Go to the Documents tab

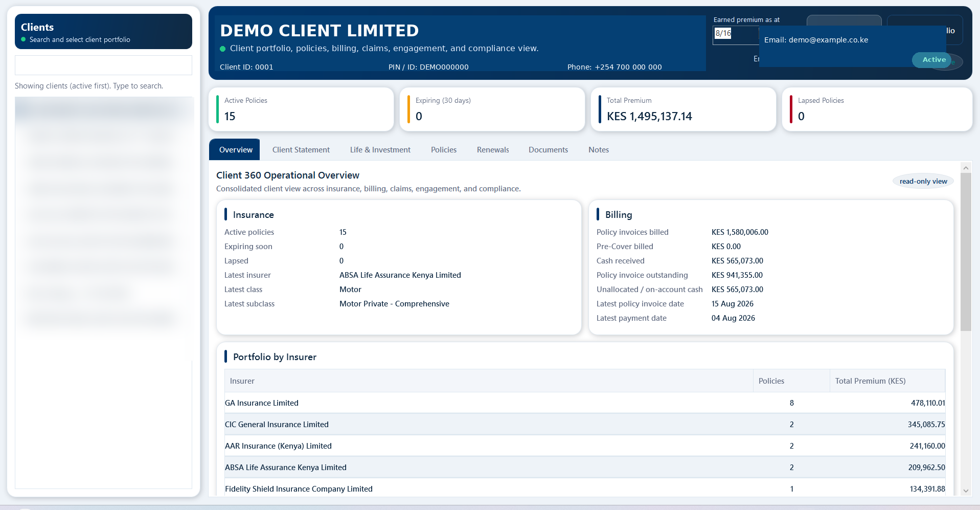(548, 150)
